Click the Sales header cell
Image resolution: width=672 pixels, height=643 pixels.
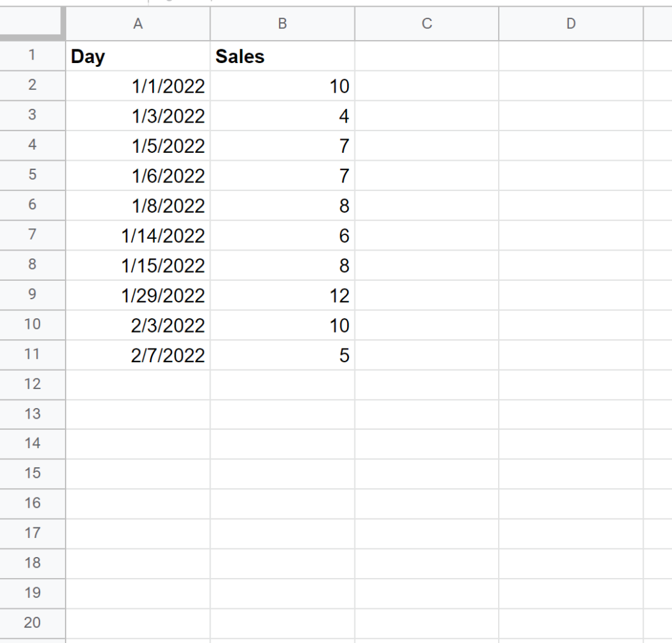point(282,56)
